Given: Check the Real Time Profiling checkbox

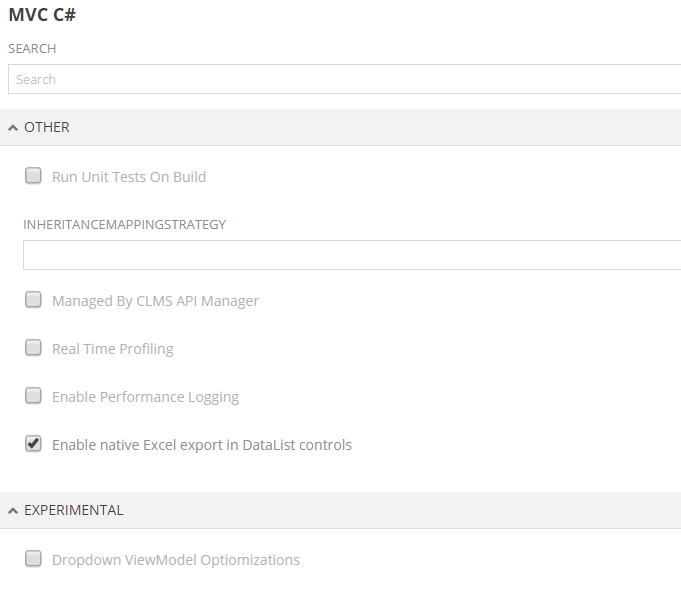Looking at the screenshot, I should coord(34,348).
